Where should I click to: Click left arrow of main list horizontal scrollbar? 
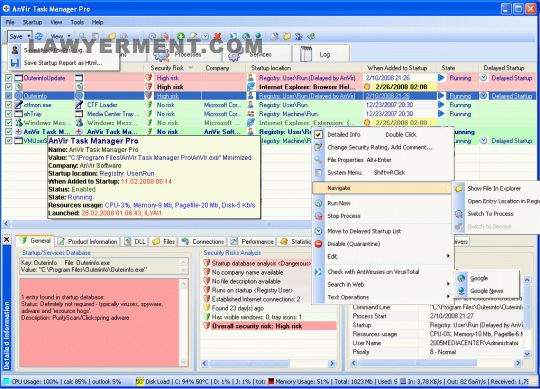(x=6, y=223)
